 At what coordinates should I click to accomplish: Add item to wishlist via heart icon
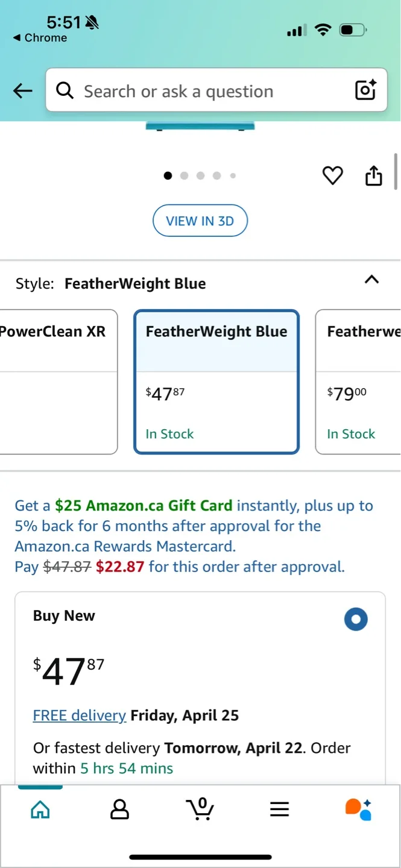332,175
